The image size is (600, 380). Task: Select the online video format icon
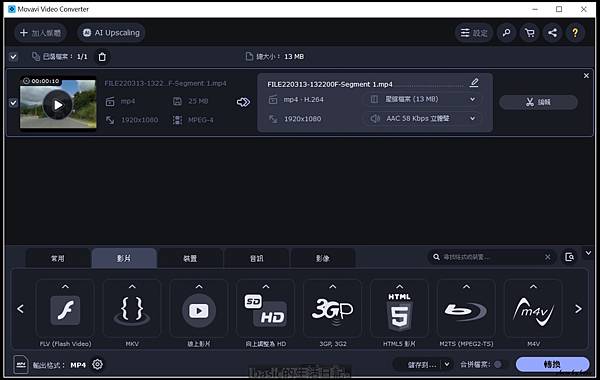(x=199, y=310)
